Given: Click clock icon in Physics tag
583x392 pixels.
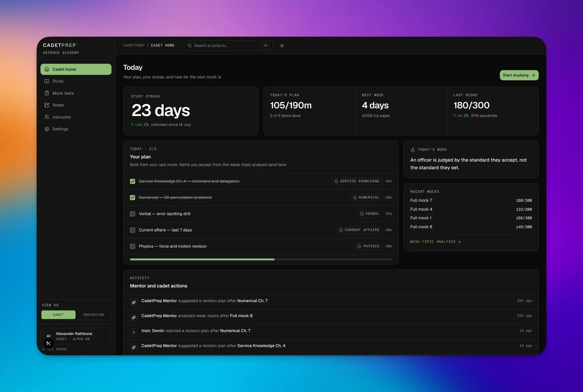Looking at the screenshot, I should tap(359, 247).
